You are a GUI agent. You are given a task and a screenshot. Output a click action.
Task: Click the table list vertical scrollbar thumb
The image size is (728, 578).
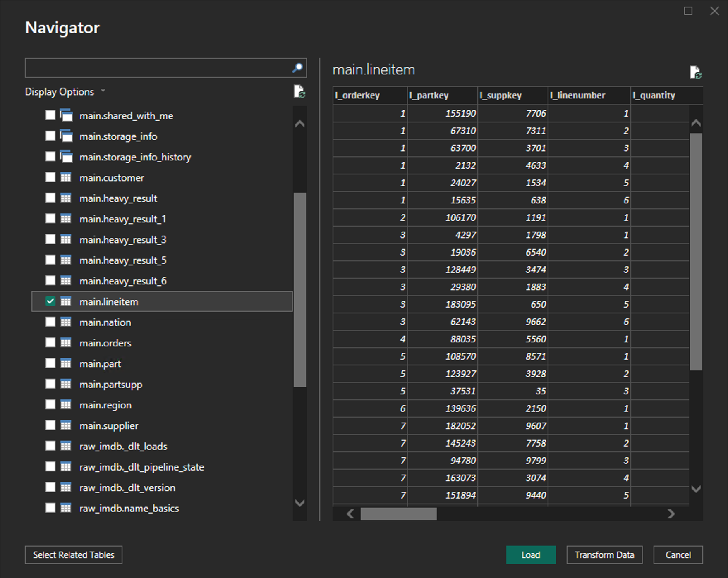[300, 289]
